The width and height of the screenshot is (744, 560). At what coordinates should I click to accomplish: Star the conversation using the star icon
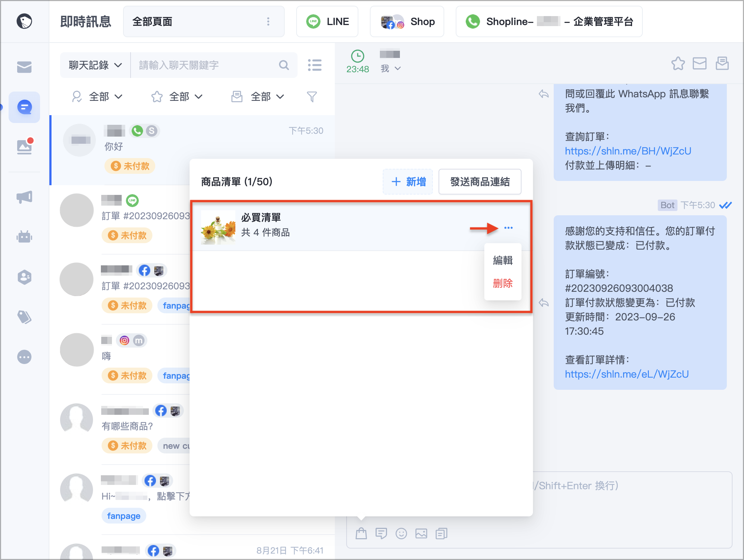pyautogui.click(x=678, y=64)
